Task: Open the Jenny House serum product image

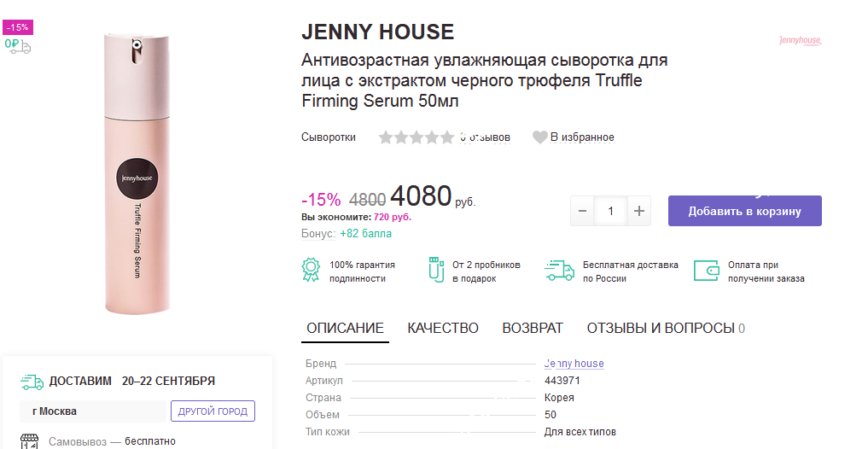Action: click(x=137, y=173)
